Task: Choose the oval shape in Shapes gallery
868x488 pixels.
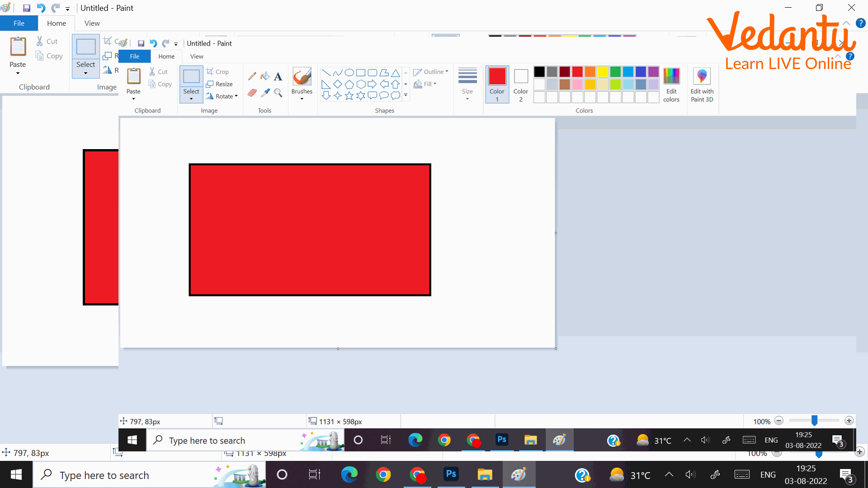Action: [x=349, y=73]
